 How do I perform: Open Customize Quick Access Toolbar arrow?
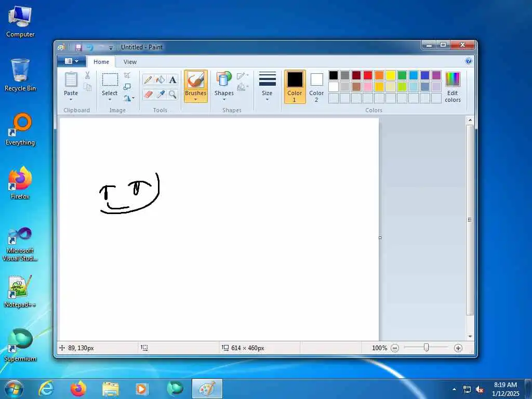coord(111,48)
